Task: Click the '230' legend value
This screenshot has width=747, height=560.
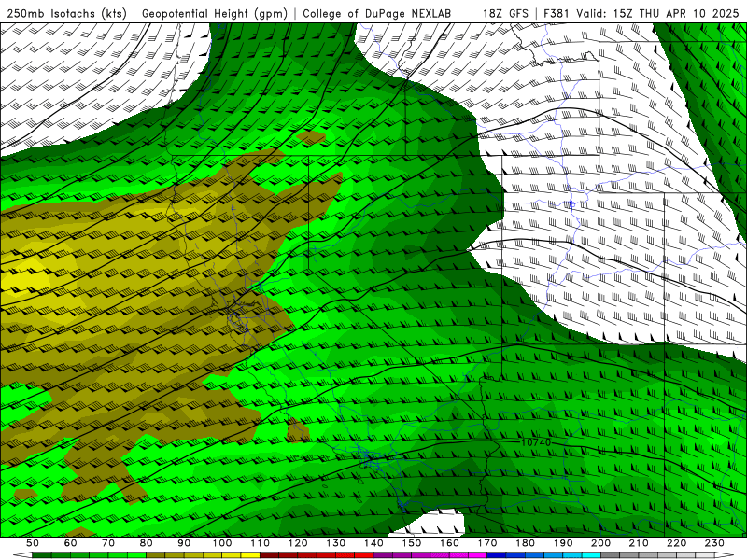Action: click(715, 543)
